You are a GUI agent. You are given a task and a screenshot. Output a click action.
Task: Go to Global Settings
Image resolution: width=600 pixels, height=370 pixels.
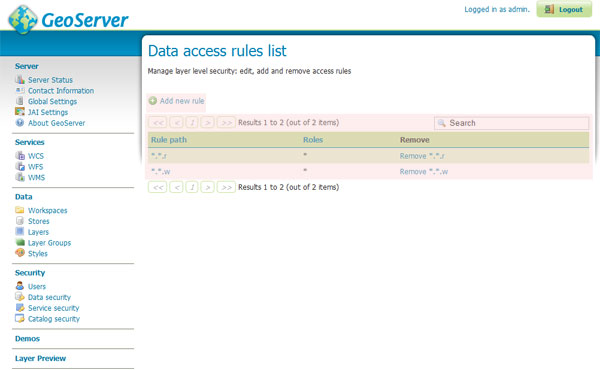52,101
